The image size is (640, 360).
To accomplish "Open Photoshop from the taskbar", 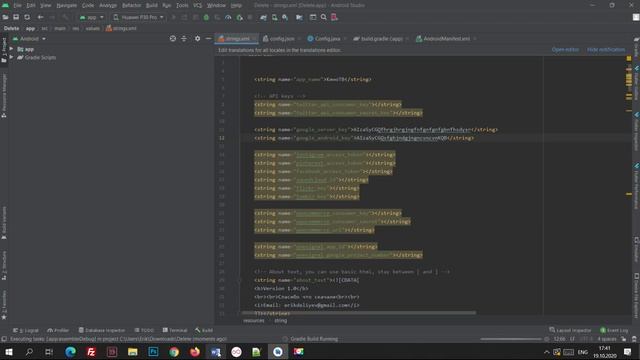I will tap(153, 352).
